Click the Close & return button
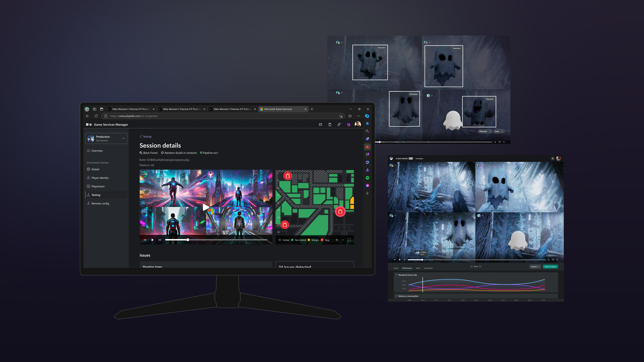Image resolution: width=644 pixels, height=362 pixels. 550,267
